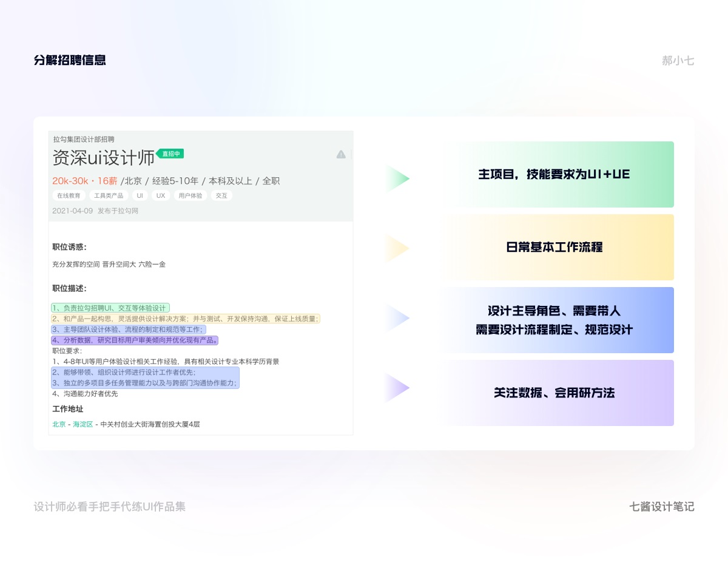
Task: Click the blue card 设计主导角色、需要带人
Action: [559, 320]
